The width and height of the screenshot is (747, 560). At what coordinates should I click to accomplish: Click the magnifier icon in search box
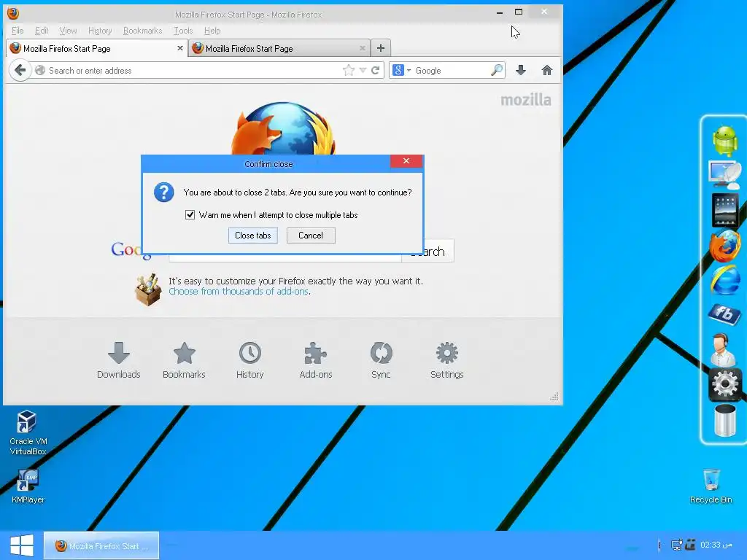496,71
